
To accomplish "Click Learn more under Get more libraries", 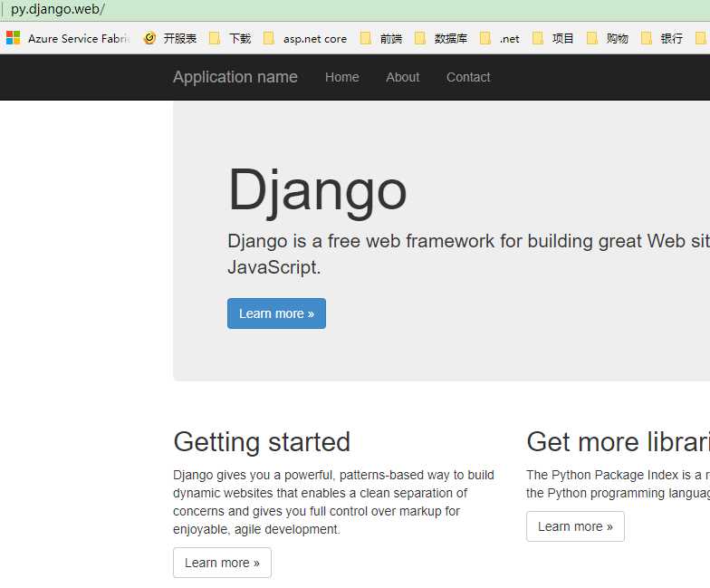I will click(x=576, y=526).
